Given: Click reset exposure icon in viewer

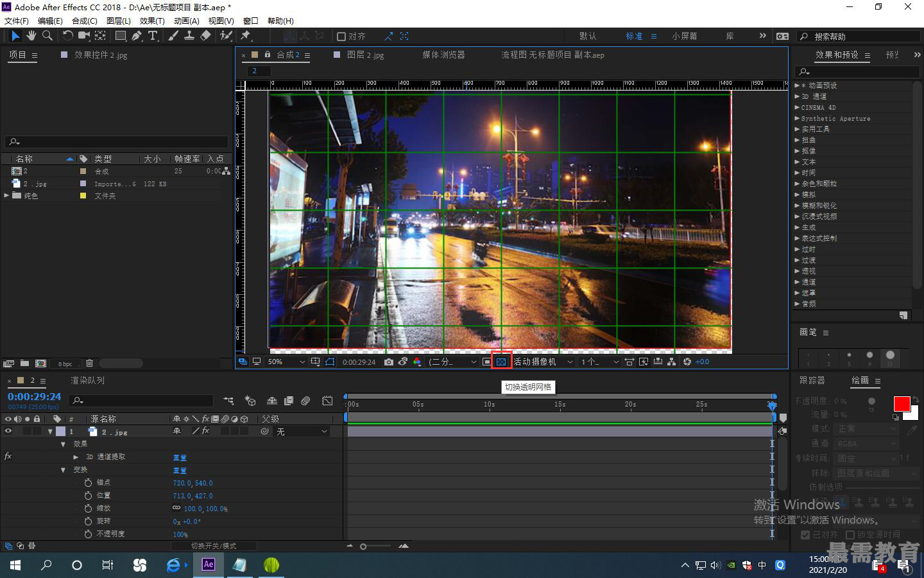Looking at the screenshot, I should [687, 362].
